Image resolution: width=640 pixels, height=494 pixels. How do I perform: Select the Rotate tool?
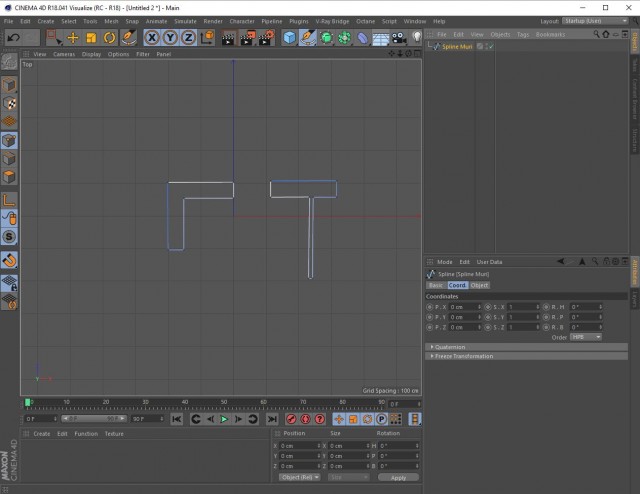point(109,38)
